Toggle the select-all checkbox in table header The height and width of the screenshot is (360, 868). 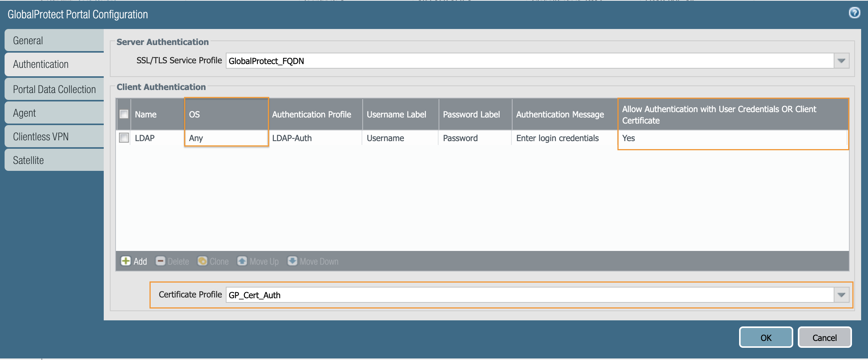(x=124, y=114)
